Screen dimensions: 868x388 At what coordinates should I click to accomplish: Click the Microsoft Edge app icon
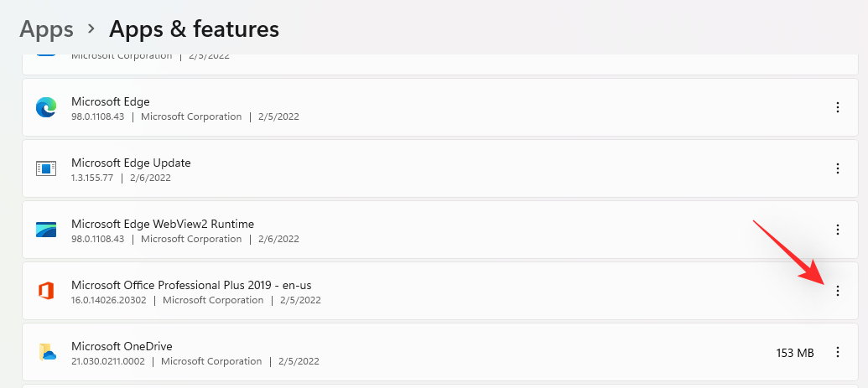pyautogui.click(x=45, y=107)
